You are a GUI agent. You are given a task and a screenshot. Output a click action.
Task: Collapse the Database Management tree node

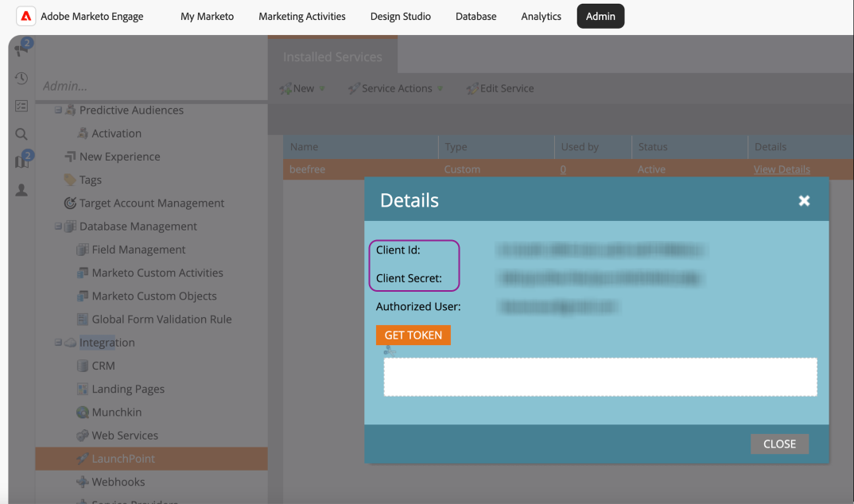(58, 227)
